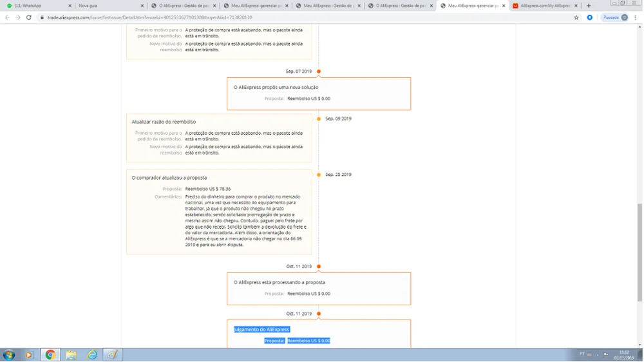Screen dimensions: 644x362
Task: Click highlighted 'Julgamento do AliExpress' text
Action: (x=262, y=329)
